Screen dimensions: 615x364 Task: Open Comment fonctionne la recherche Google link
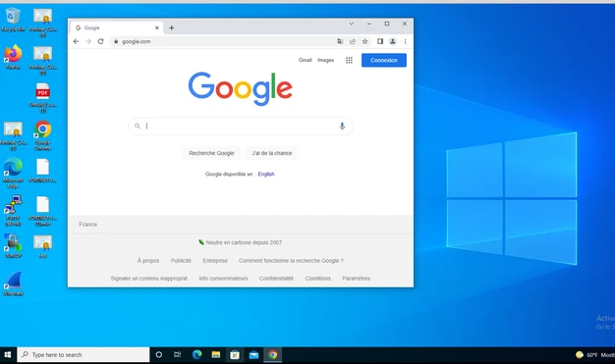point(291,261)
